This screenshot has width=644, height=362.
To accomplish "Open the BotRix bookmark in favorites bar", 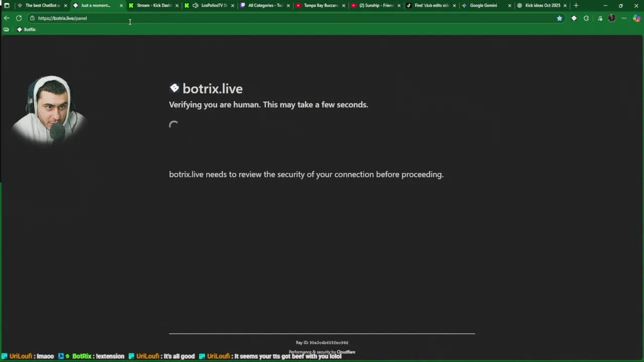I will (26, 30).
